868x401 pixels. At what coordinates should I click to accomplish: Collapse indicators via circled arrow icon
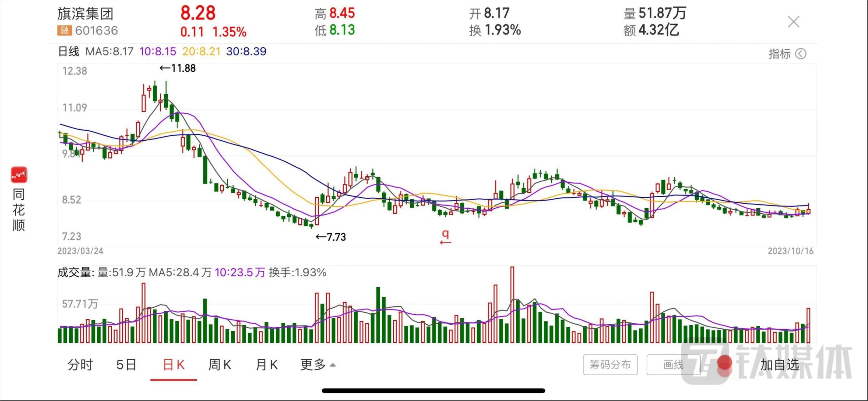coord(801,54)
